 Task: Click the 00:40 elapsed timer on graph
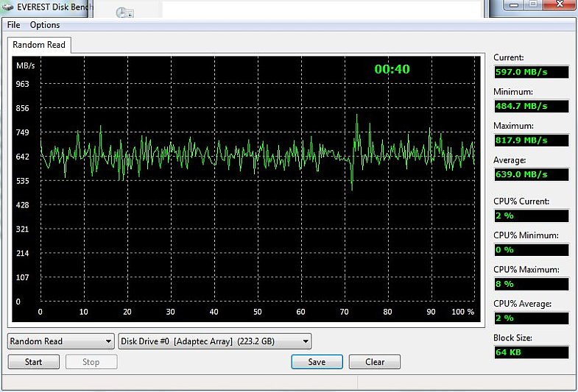(x=392, y=69)
